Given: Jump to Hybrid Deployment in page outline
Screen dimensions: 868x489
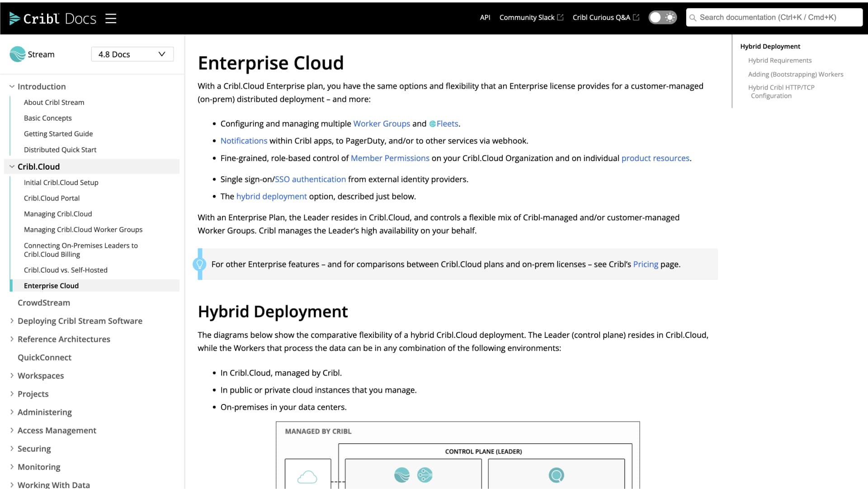Looking at the screenshot, I should [770, 46].
